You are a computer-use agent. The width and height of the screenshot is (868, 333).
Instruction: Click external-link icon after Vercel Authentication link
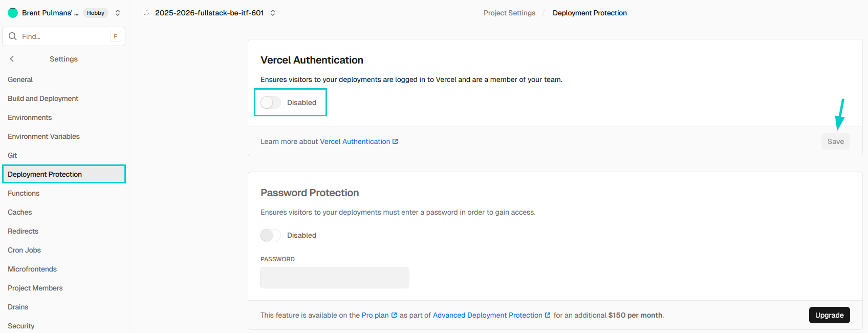coord(395,141)
